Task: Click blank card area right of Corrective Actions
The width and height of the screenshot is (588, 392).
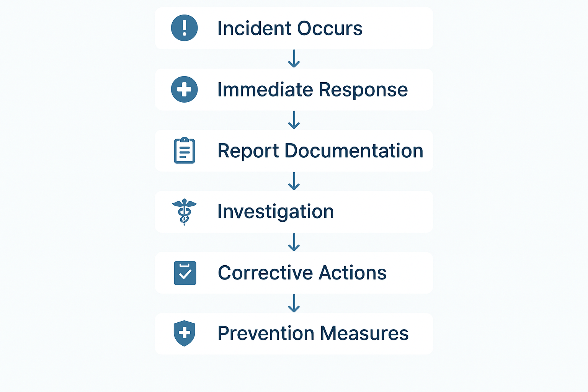Action: (410, 273)
